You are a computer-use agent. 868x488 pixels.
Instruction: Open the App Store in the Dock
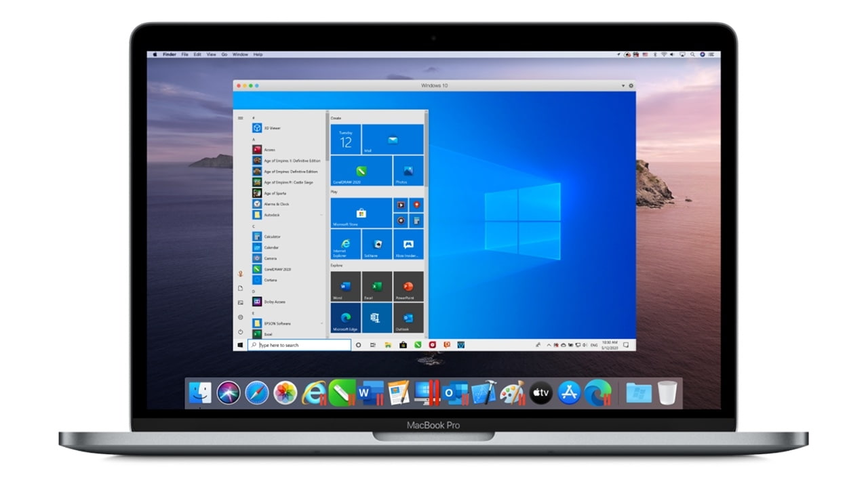[x=569, y=392]
